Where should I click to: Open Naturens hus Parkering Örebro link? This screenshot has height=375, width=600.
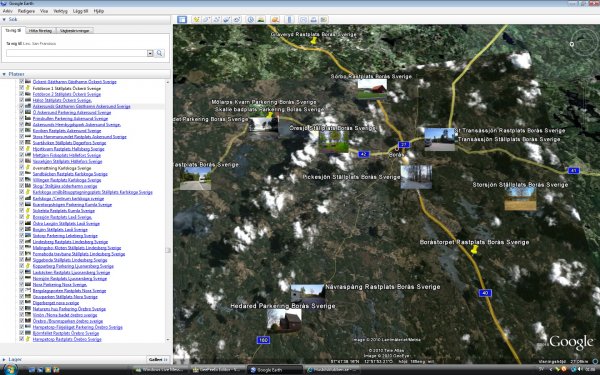(x=69, y=309)
